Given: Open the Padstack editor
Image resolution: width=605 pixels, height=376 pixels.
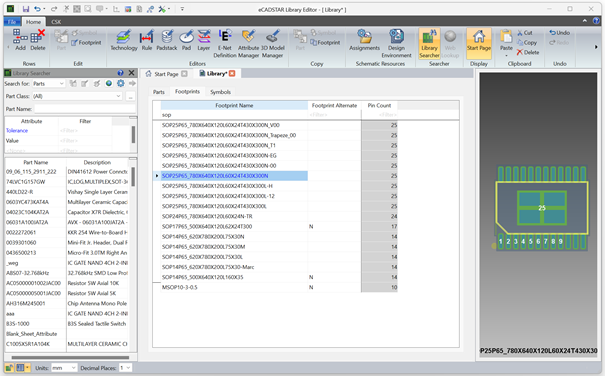Looking at the screenshot, I should click(167, 41).
